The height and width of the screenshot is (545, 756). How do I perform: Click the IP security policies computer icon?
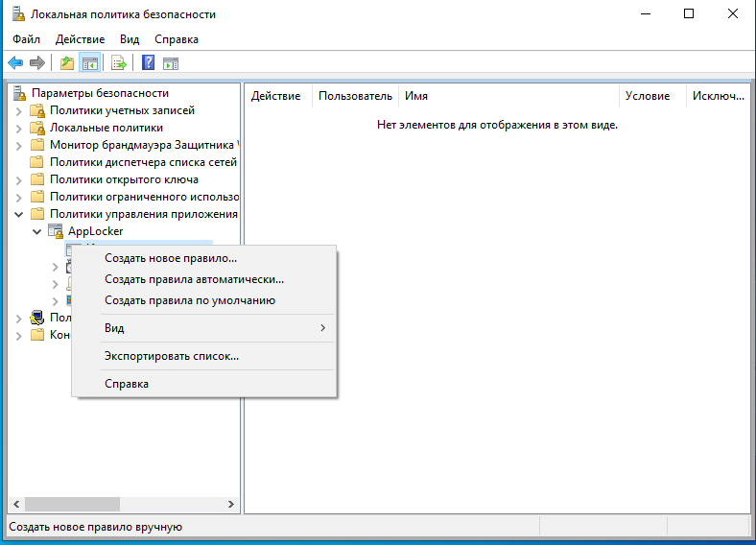click(37, 318)
